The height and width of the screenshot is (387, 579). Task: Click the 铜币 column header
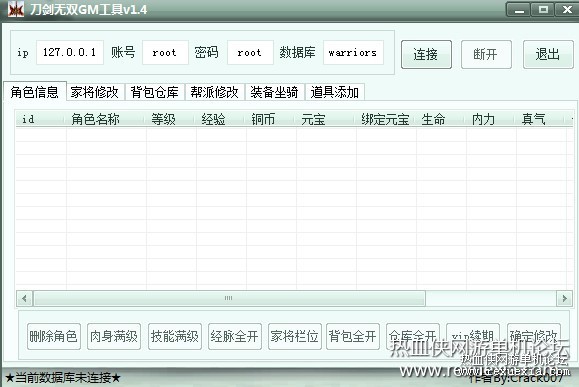point(271,119)
